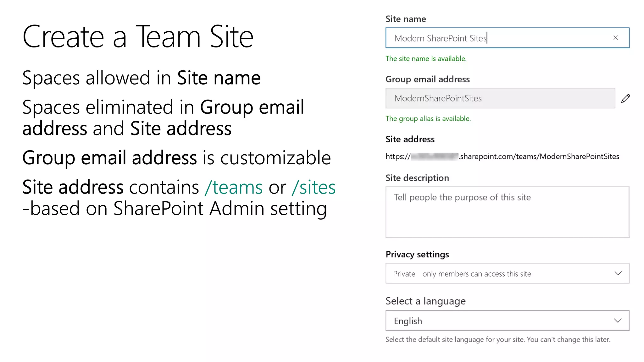The width and height of the screenshot is (644, 362).
Task: Click in the Site name input field
Action: tap(507, 38)
